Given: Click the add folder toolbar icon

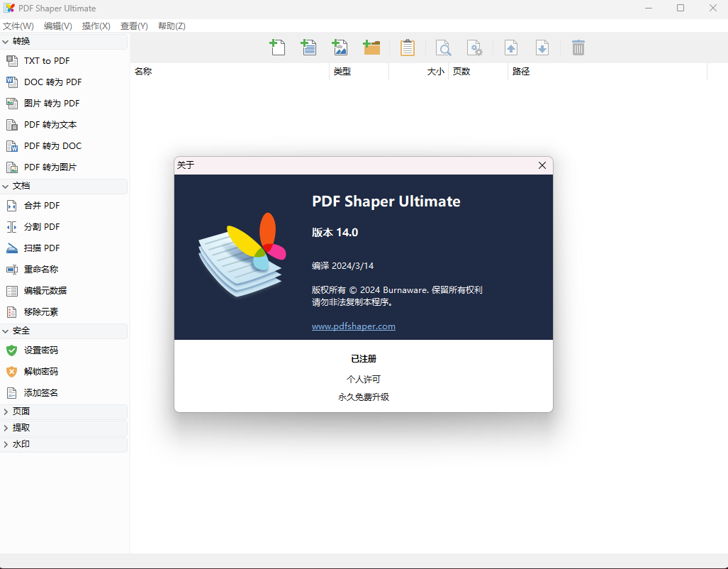Looking at the screenshot, I should (371, 48).
